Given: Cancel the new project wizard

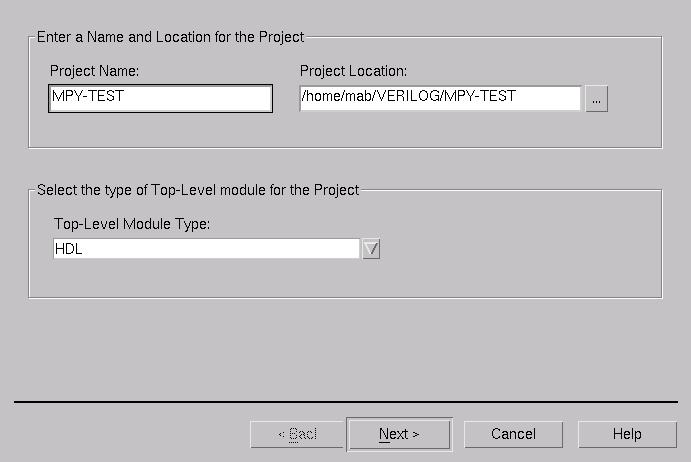Looking at the screenshot, I should click(x=513, y=434).
